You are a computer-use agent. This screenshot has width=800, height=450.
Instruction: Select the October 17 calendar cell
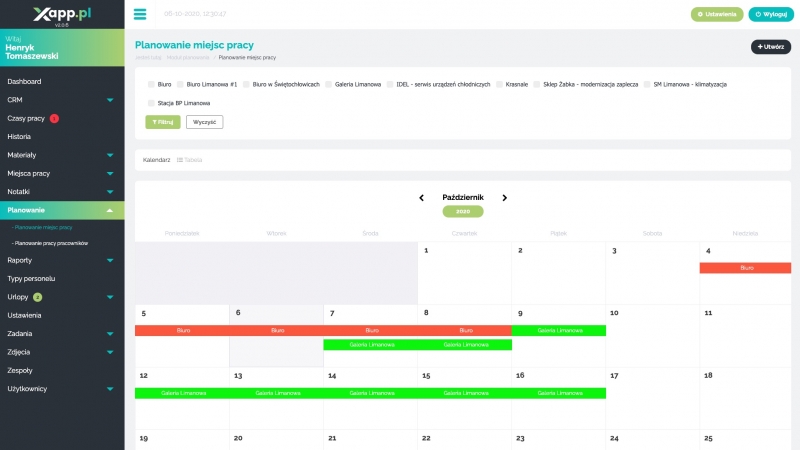pos(653,398)
